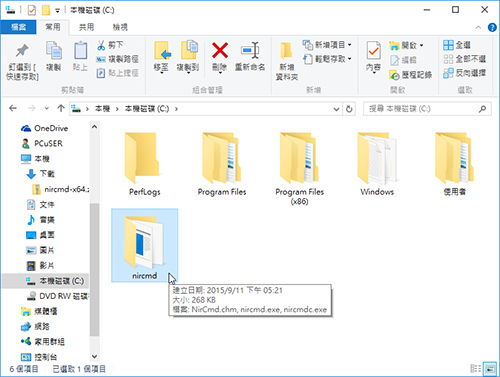Select all items (全選)

click(457, 45)
